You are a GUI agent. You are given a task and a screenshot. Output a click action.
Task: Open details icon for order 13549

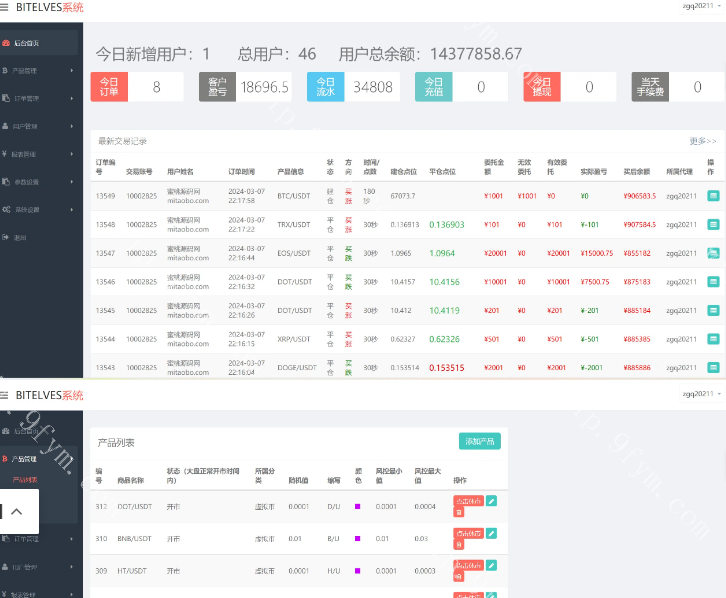713,196
